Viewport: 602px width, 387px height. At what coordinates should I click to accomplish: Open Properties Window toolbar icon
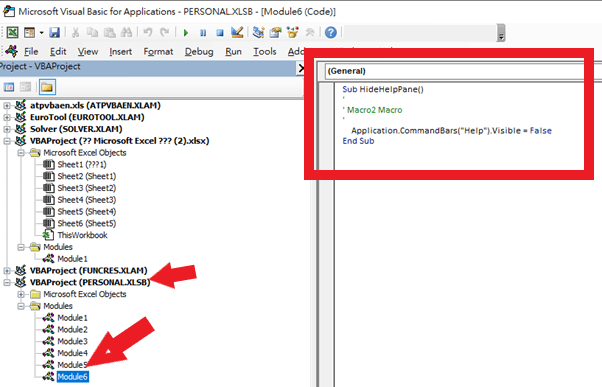point(275,32)
